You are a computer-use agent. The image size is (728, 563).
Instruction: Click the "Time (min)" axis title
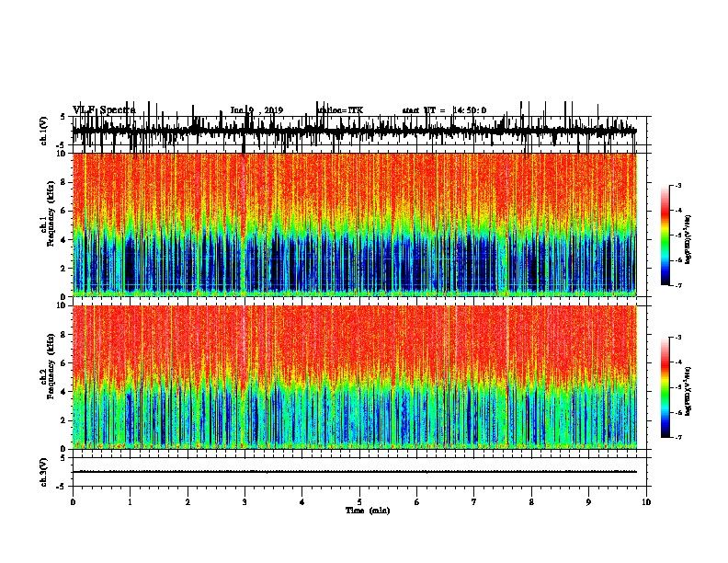(x=368, y=511)
